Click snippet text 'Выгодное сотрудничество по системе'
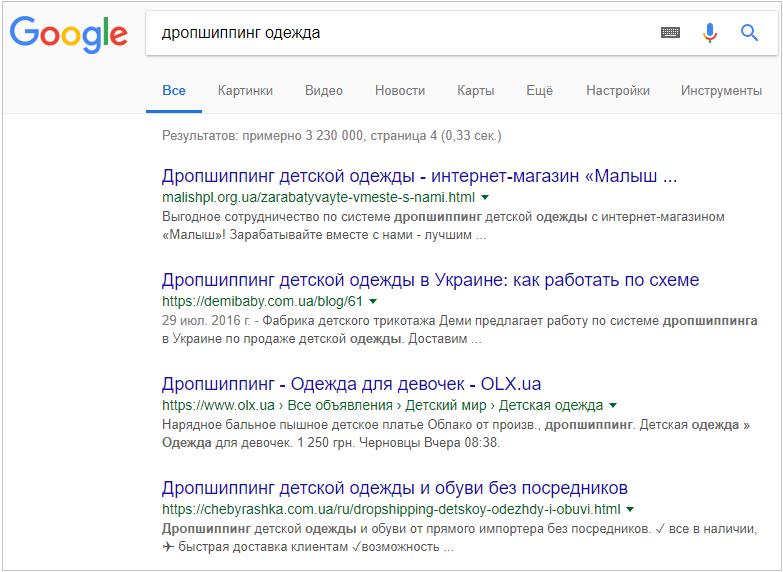783x572 pixels. (x=277, y=217)
